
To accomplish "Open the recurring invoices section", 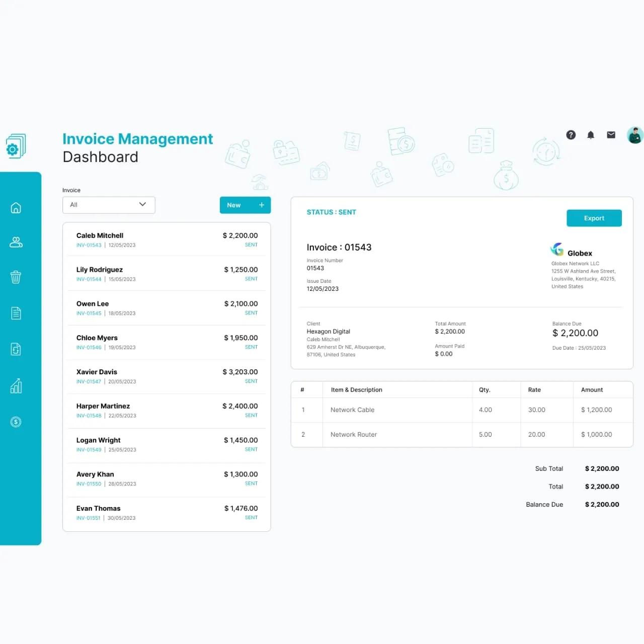I will point(16,349).
